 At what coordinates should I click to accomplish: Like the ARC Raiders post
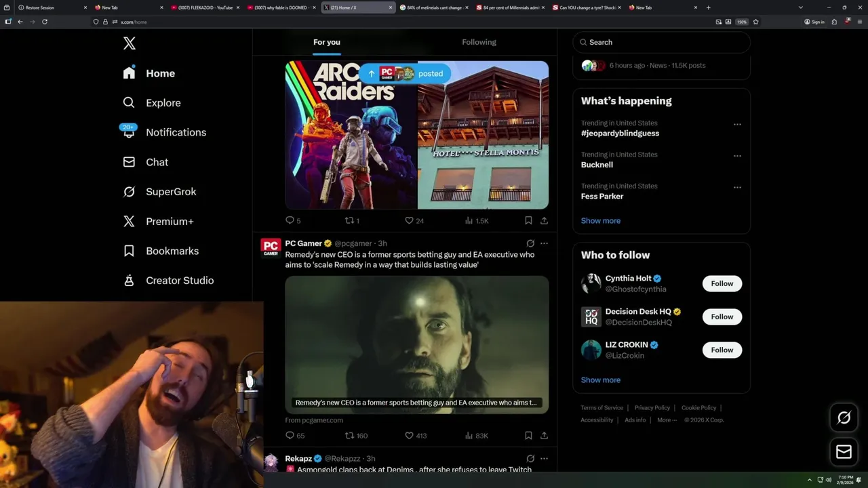[x=414, y=220]
